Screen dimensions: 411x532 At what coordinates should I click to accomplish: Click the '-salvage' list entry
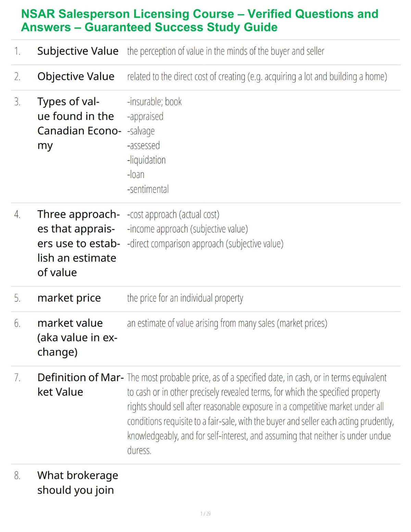(x=141, y=131)
